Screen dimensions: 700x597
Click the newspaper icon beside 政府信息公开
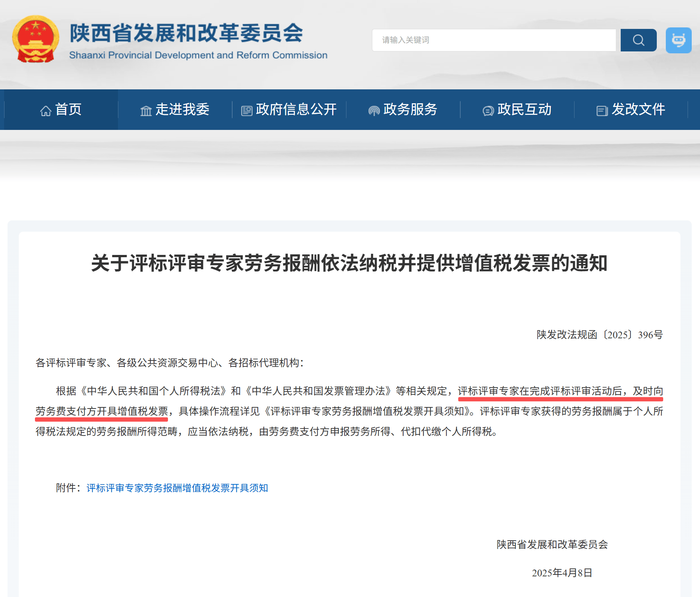(246, 111)
